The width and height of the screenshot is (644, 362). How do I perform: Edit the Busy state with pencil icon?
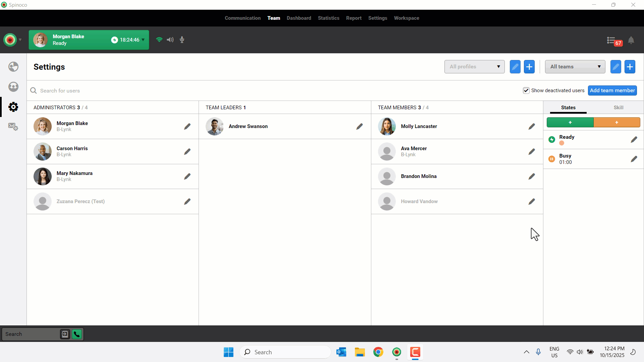tap(634, 159)
